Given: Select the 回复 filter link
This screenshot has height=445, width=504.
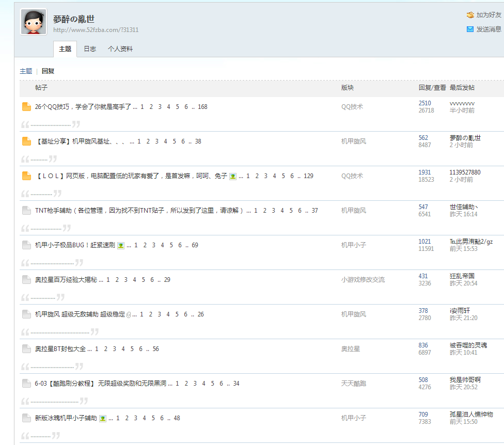Looking at the screenshot, I should tap(48, 71).
